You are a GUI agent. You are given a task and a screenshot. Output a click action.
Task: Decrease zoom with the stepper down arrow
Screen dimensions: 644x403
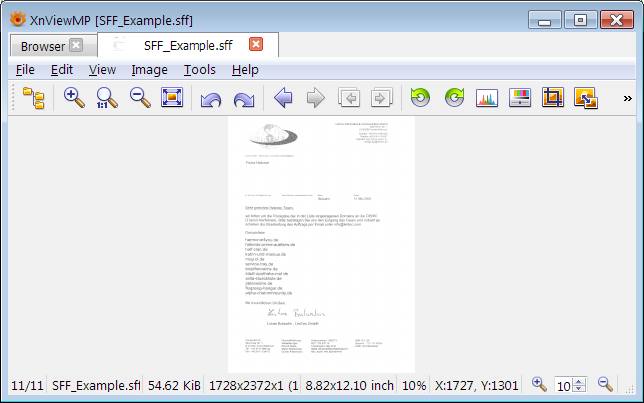[x=579, y=389]
